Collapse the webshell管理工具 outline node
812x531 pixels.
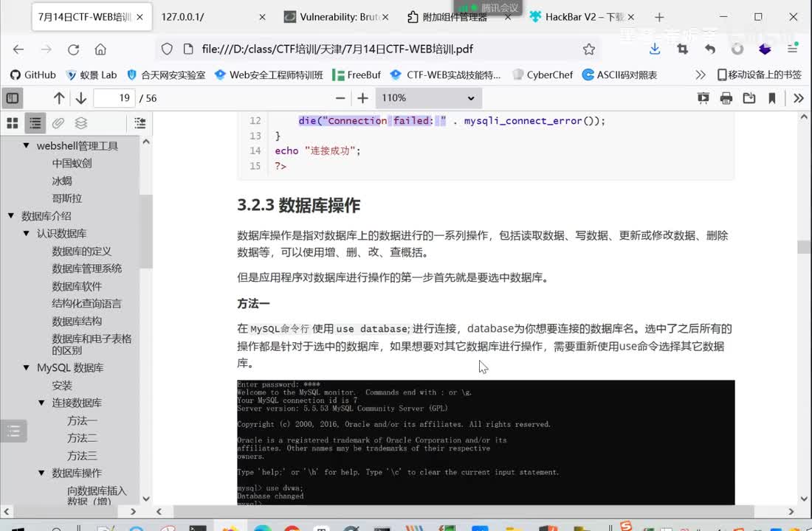26,145
